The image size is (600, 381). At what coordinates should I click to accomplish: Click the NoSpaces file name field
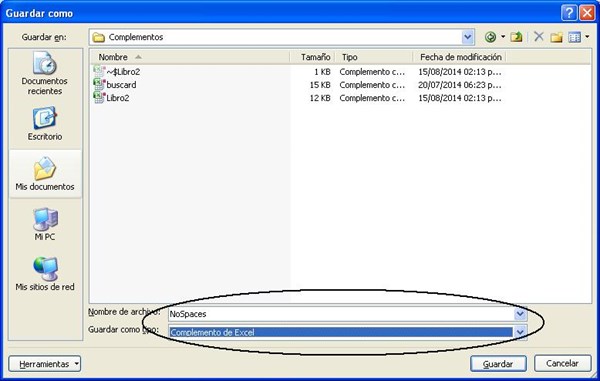(x=341, y=314)
